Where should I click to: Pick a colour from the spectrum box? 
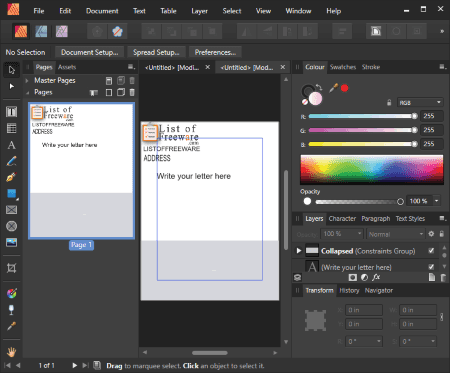(x=372, y=169)
